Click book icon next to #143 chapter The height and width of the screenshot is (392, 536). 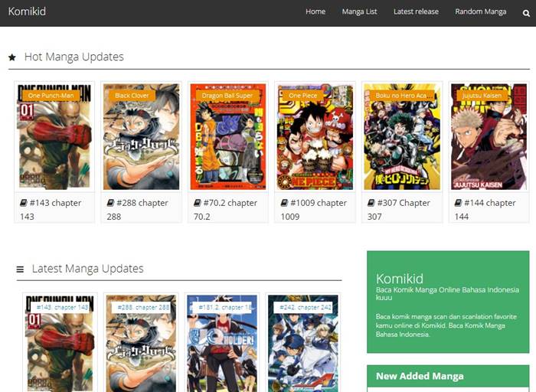[24, 203]
